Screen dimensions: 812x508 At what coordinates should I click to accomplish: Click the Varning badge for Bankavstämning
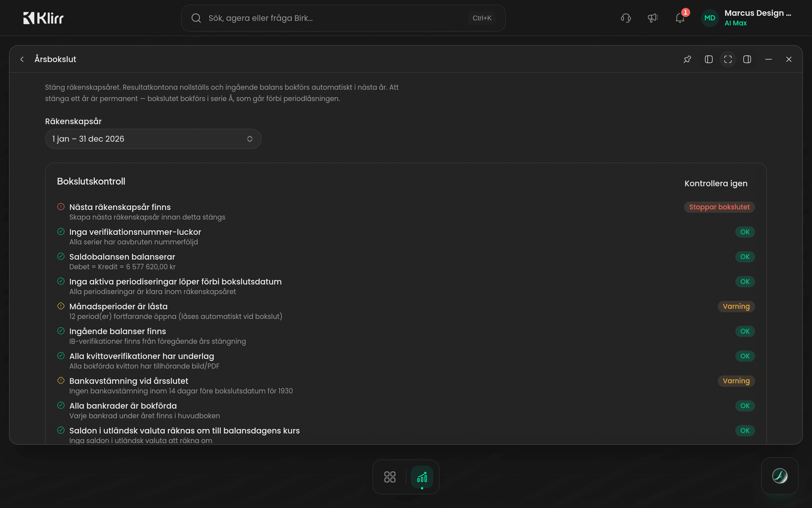coord(736,381)
